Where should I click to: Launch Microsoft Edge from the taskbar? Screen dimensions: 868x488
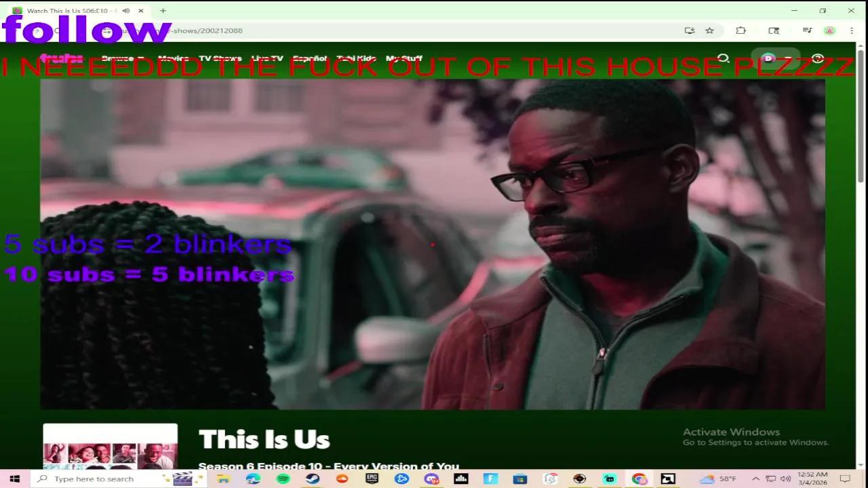pyautogui.click(x=253, y=479)
